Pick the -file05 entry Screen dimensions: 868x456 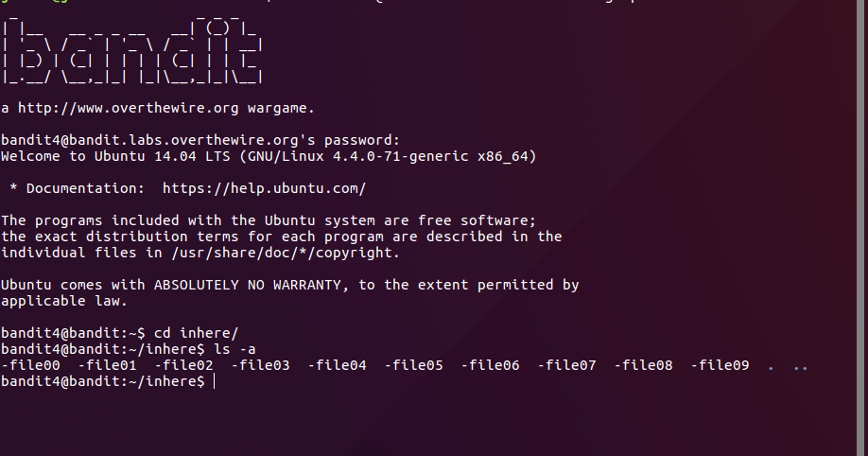click(414, 365)
